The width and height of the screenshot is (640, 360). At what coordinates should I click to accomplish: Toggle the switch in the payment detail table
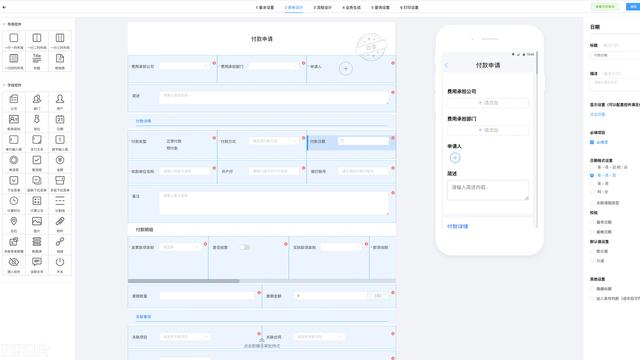tap(244, 247)
